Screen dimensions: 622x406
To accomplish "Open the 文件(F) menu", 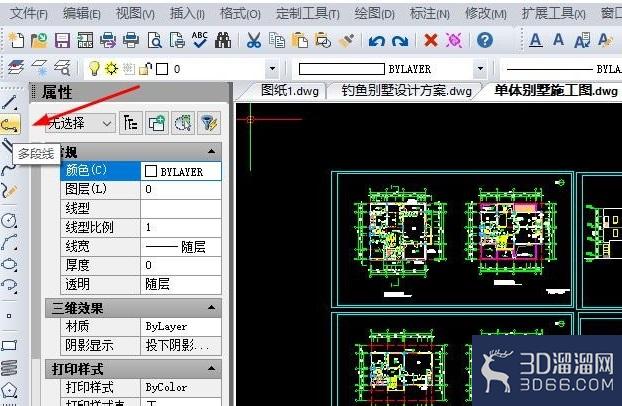I will coord(29,14).
